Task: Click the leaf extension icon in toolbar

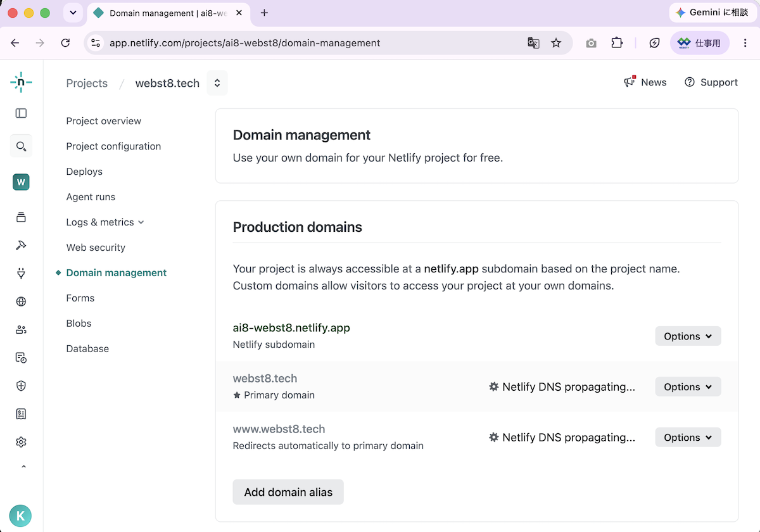Action: (655, 43)
